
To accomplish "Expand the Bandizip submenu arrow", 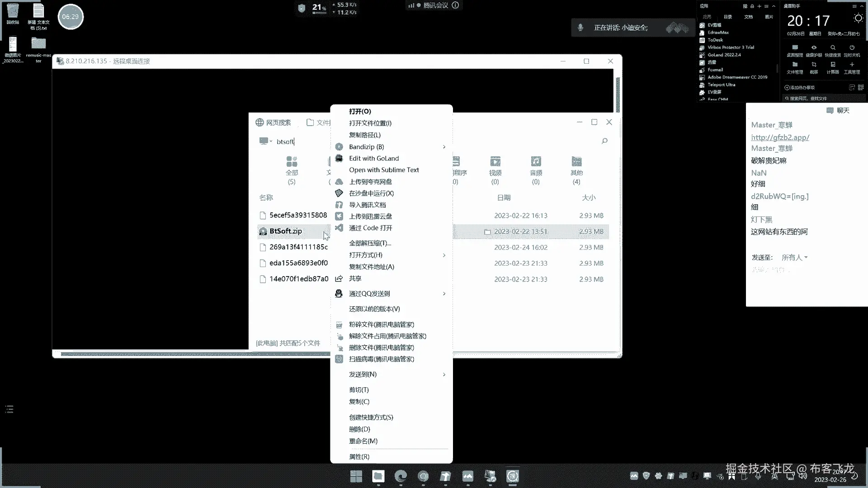I will tap(444, 147).
